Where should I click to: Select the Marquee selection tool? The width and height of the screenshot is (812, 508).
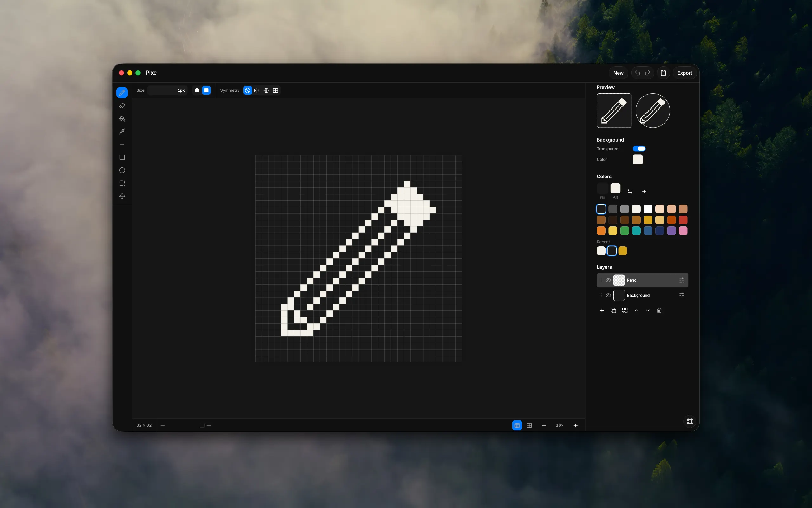click(x=122, y=184)
